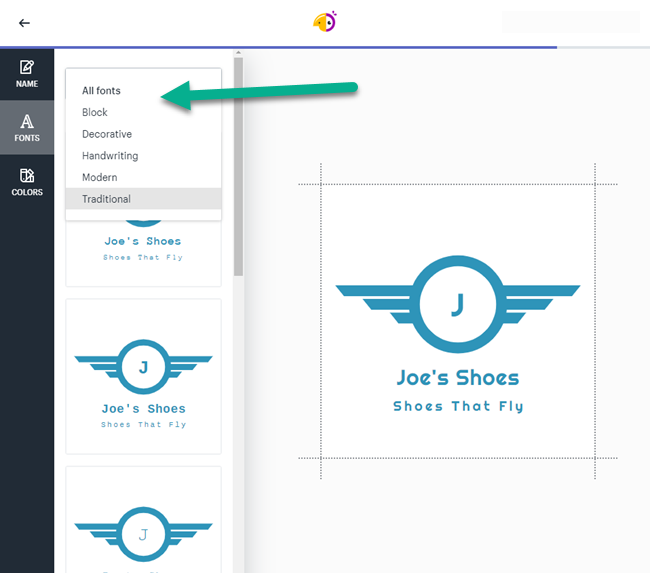Pick the highlighted Traditional font option
Image resolution: width=650 pixels, height=573 pixels.
point(106,199)
